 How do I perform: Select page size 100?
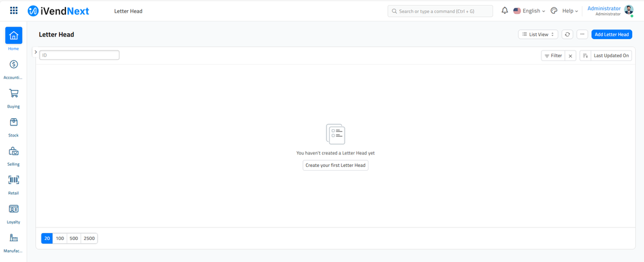(x=60, y=238)
